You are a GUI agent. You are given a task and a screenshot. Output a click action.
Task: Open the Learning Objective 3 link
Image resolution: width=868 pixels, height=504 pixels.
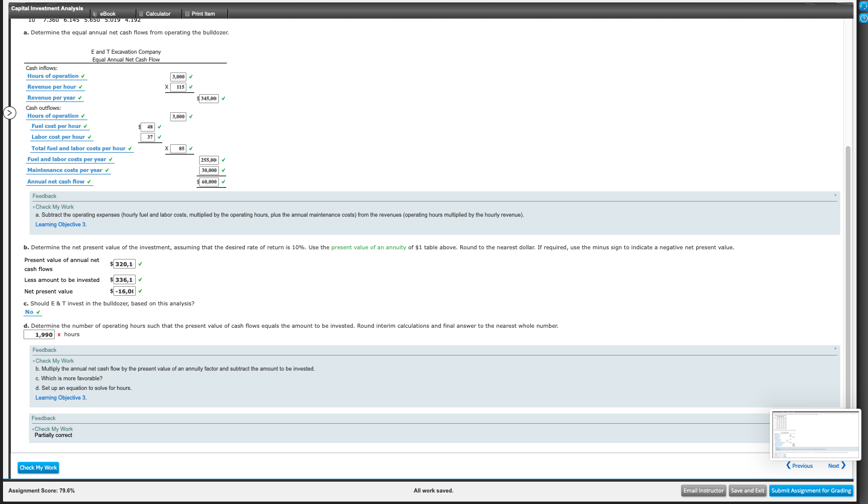(60, 224)
